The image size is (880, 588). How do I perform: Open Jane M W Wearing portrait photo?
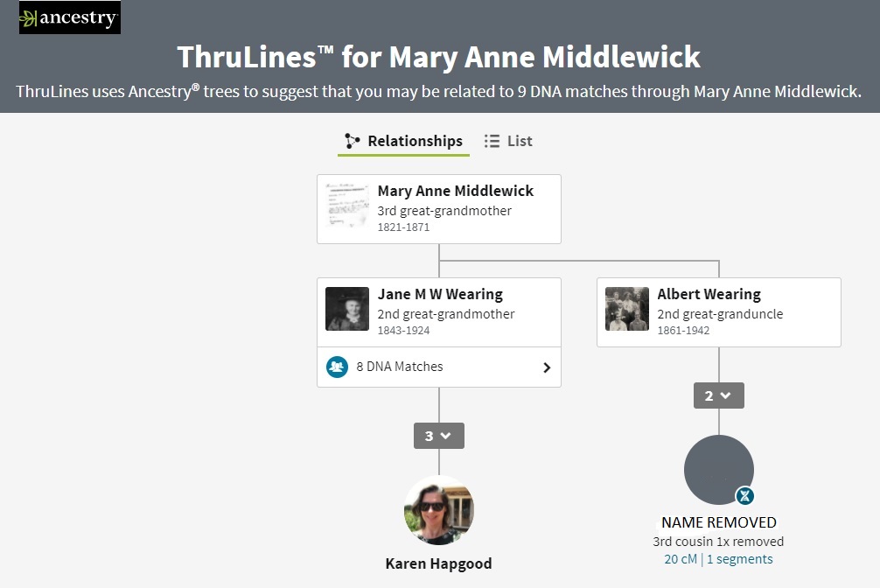(x=347, y=309)
